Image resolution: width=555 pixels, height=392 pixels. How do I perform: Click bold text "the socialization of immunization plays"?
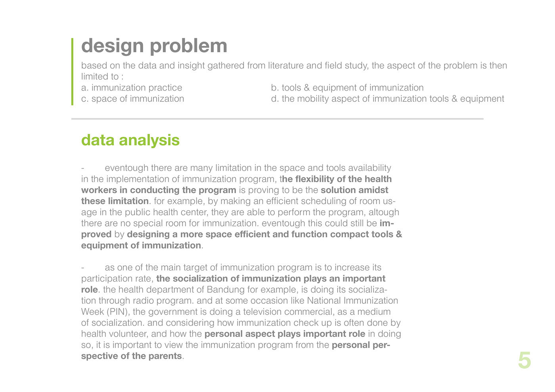pyautogui.click(x=270, y=279)
